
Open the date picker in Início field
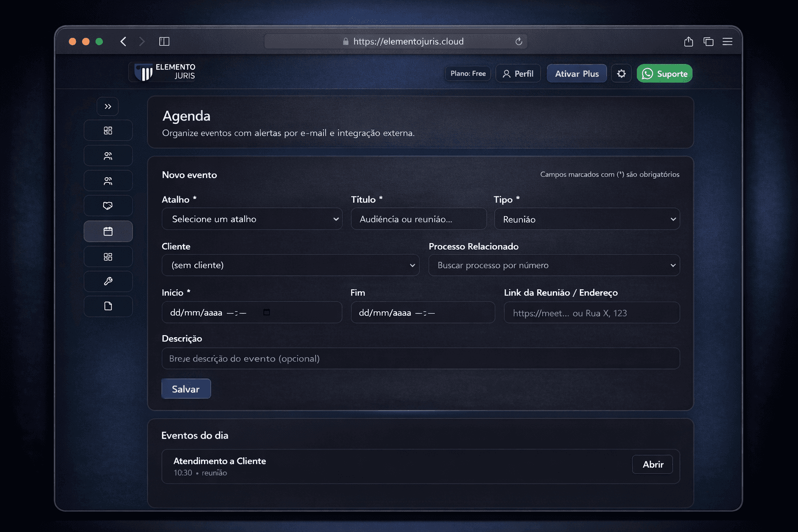tap(267, 312)
